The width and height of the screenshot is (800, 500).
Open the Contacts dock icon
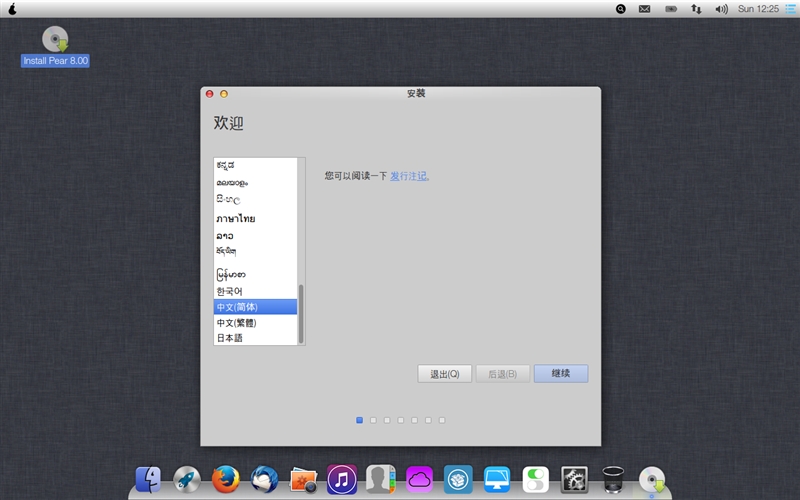tap(381, 479)
